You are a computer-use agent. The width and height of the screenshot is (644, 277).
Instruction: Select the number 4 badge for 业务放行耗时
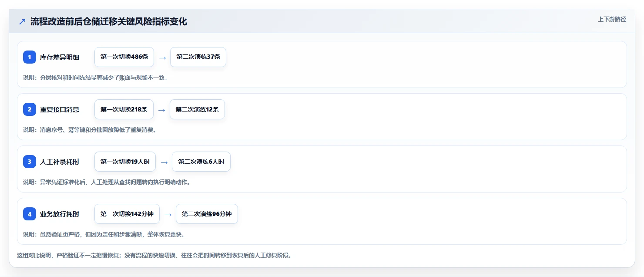tap(30, 214)
